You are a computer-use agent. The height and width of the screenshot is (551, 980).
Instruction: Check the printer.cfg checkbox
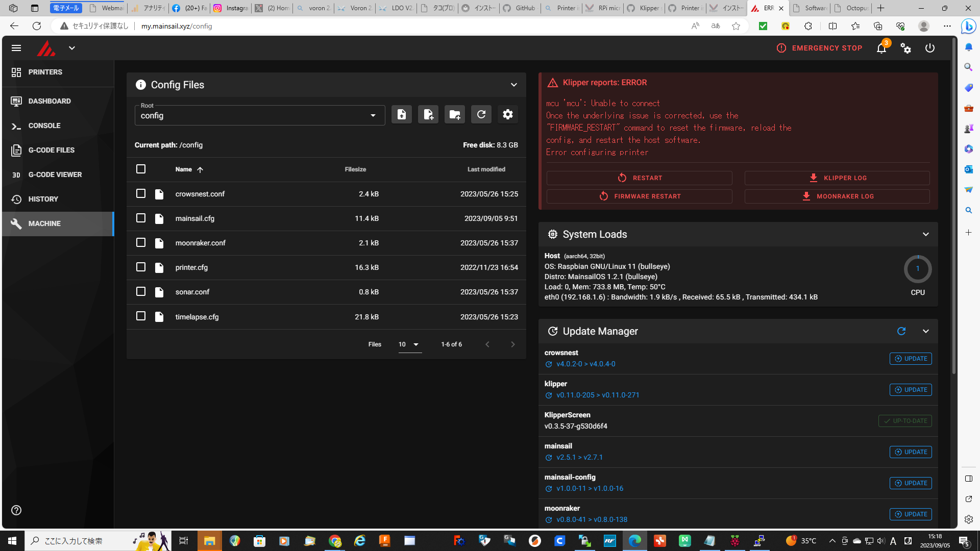[141, 267]
